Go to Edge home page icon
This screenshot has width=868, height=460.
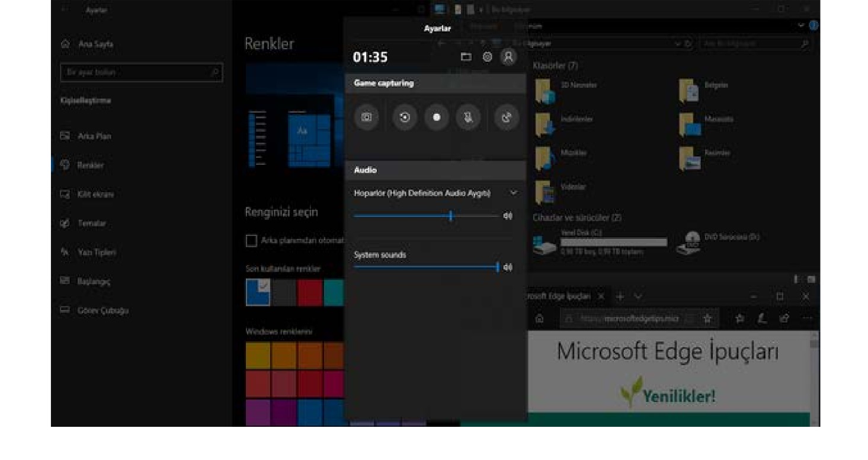tap(540, 318)
